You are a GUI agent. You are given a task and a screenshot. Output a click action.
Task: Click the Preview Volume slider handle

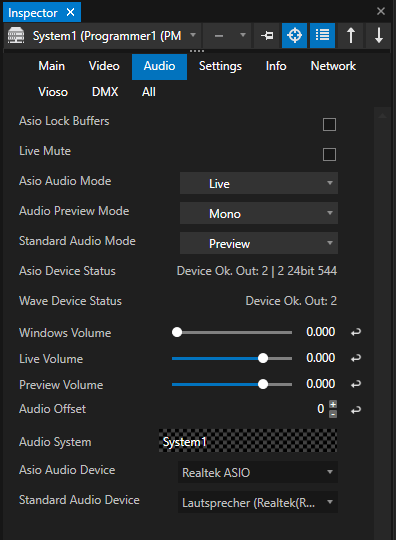click(263, 384)
